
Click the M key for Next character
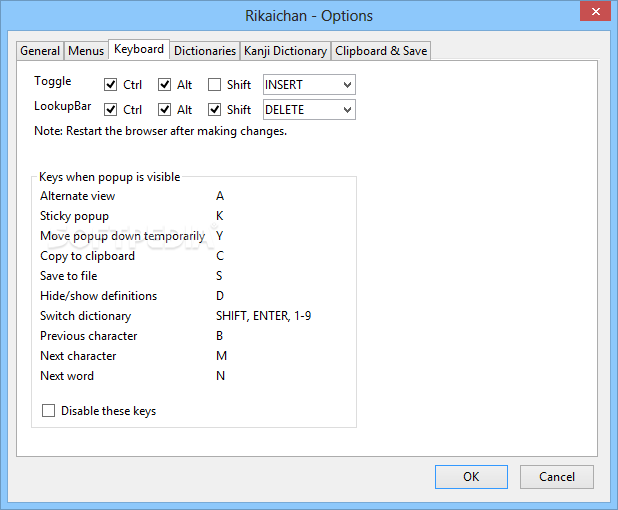(x=222, y=356)
